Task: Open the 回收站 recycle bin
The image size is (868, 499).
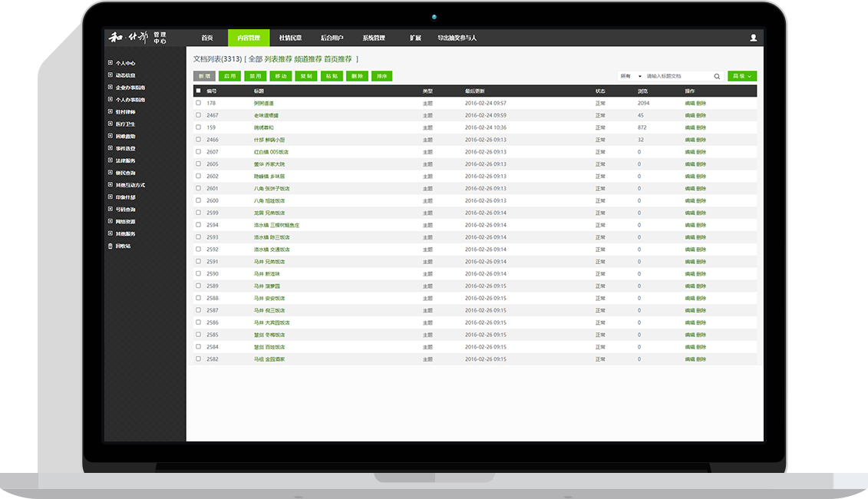Action: point(122,246)
